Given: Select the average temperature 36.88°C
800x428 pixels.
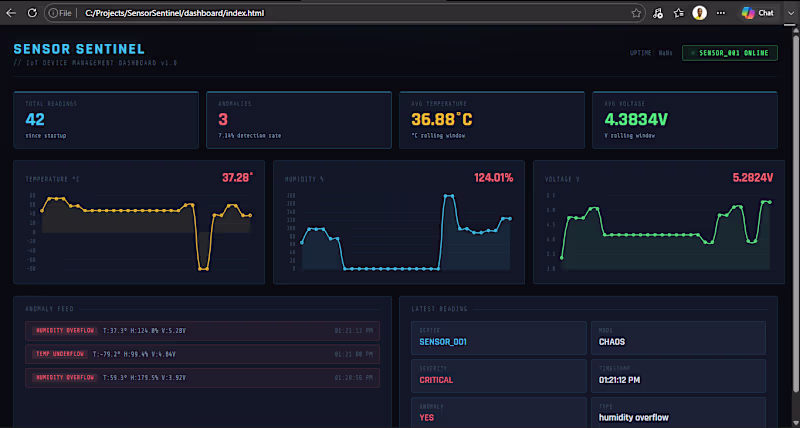Looking at the screenshot, I should coord(442,119).
